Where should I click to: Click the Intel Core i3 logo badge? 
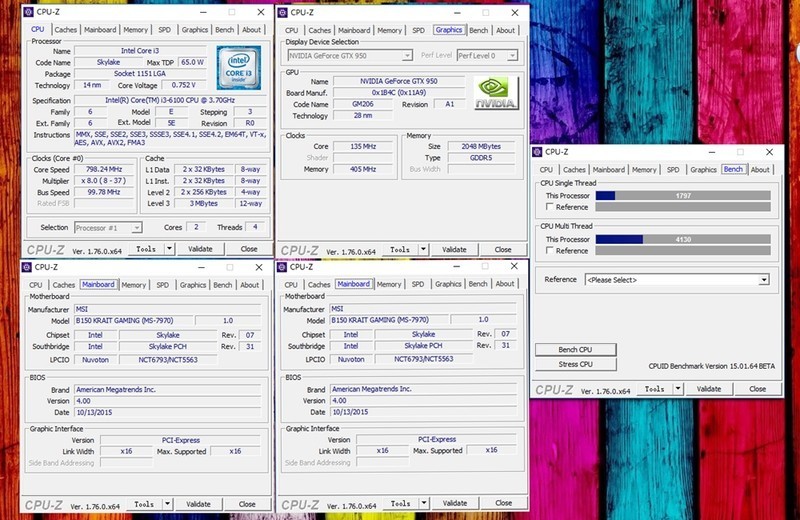[240, 67]
